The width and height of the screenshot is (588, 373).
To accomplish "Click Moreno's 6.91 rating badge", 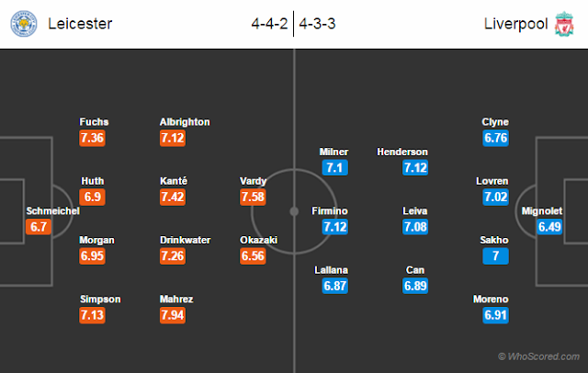I will click(495, 315).
